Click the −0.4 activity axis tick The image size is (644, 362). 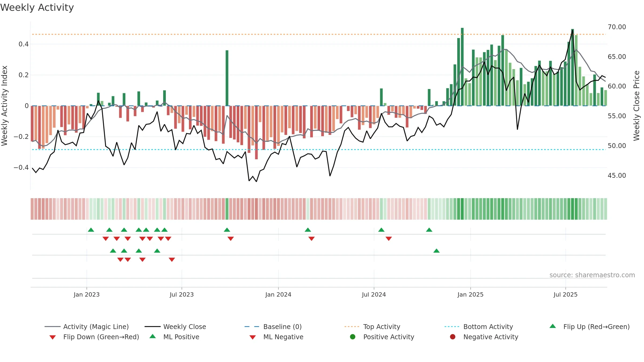pos(21,167)
